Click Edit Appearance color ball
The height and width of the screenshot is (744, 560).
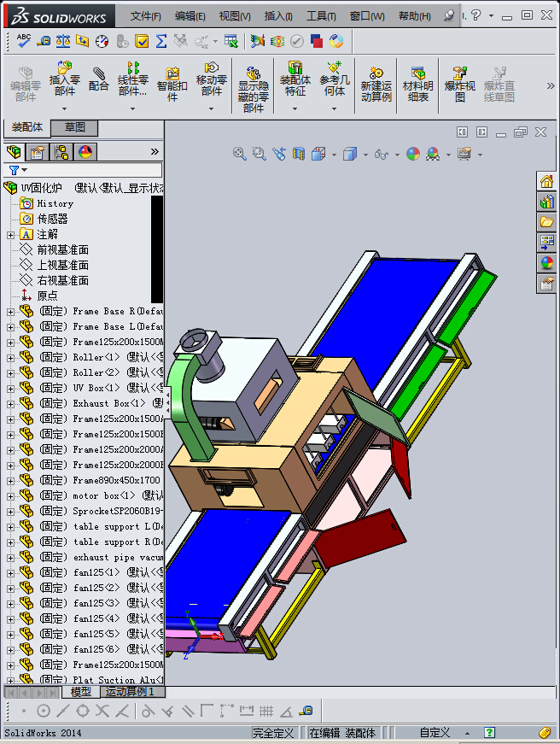(413, 154)
